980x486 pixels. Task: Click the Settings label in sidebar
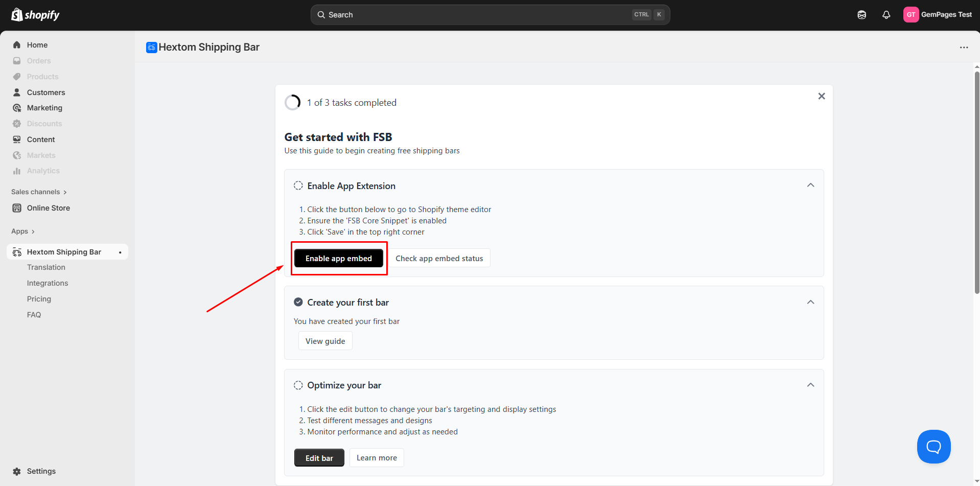[41, 471]
